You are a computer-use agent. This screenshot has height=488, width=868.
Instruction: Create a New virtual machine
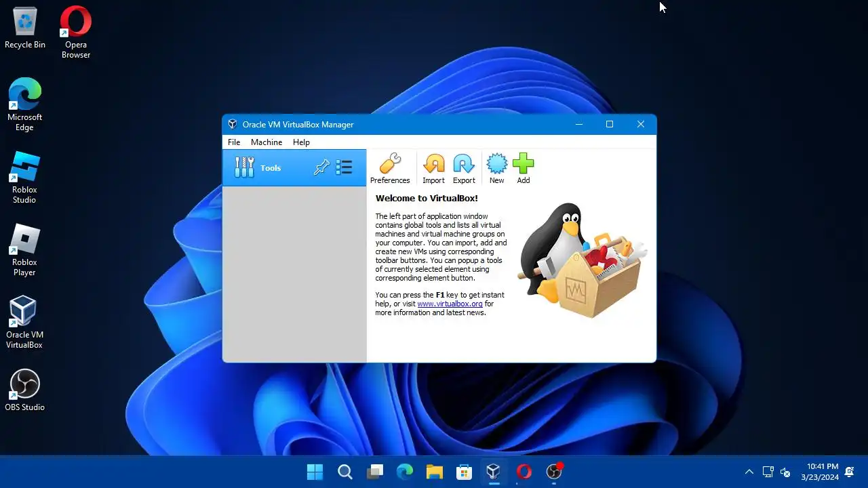[x=497, y=168]
